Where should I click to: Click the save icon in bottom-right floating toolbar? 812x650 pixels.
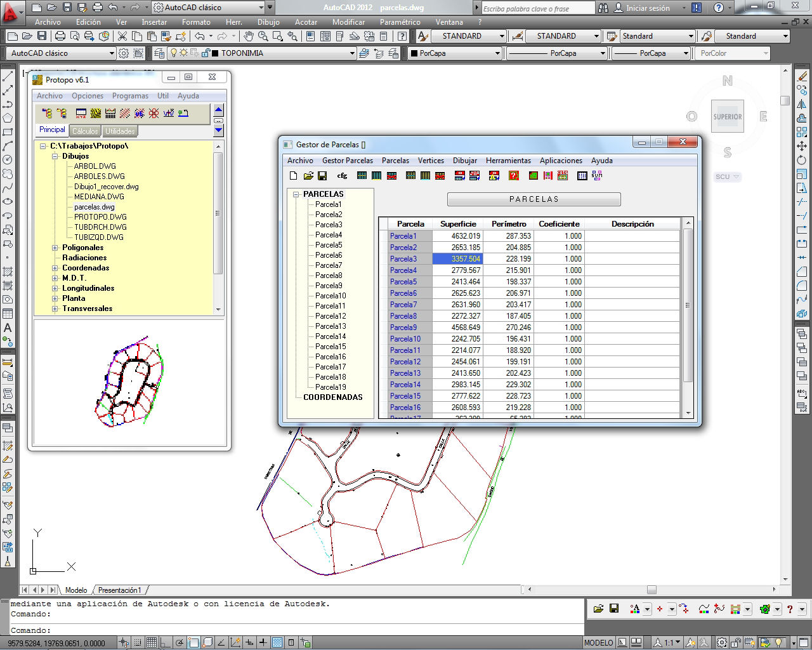pos(613,609)
